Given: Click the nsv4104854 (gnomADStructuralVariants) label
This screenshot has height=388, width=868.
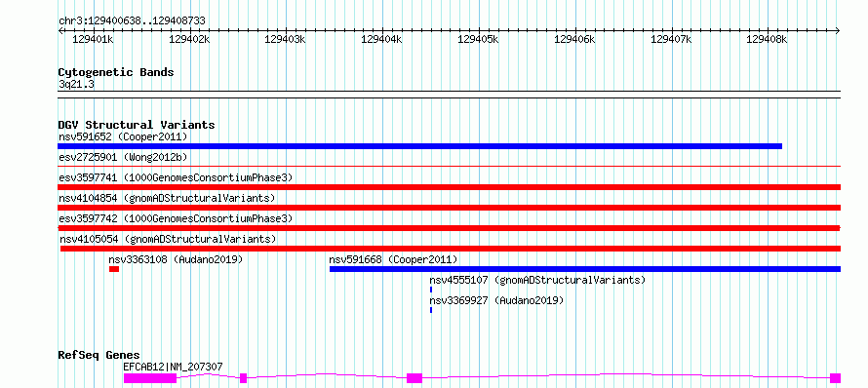Looking at the screenshot, I should click(x=167, y=198).
